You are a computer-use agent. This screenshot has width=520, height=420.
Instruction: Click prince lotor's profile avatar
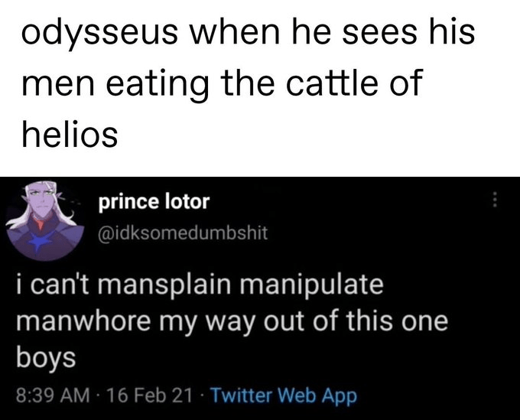click(43, 218)
